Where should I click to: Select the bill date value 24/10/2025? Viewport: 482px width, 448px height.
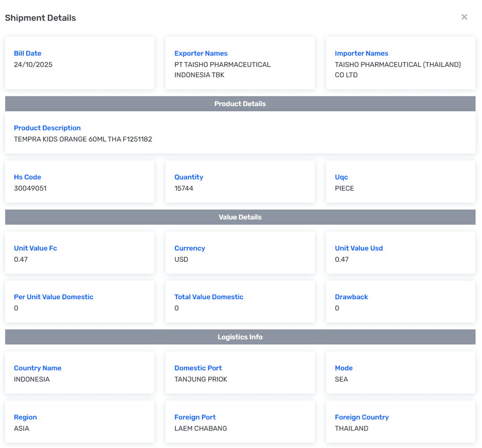pos(33,64)
